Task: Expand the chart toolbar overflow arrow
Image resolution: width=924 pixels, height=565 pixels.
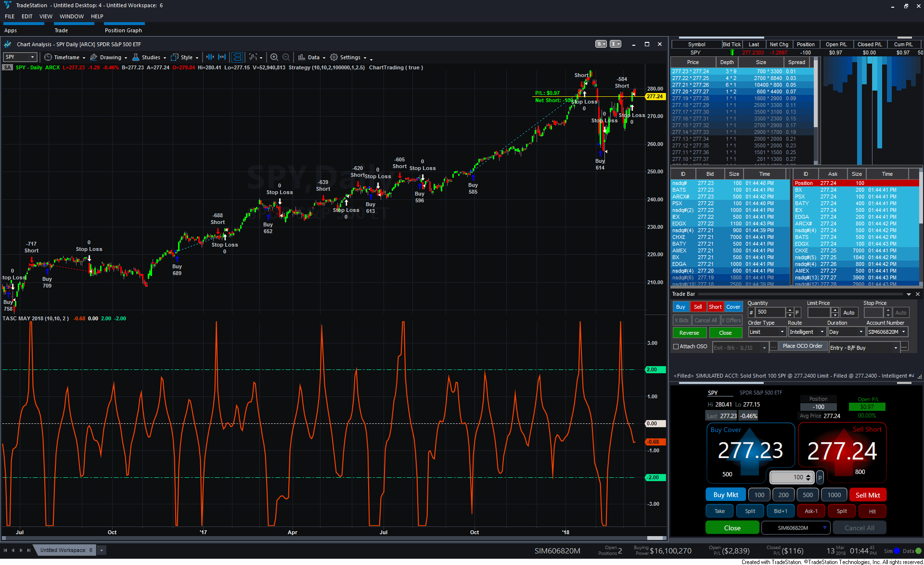Action: (372, 59)
